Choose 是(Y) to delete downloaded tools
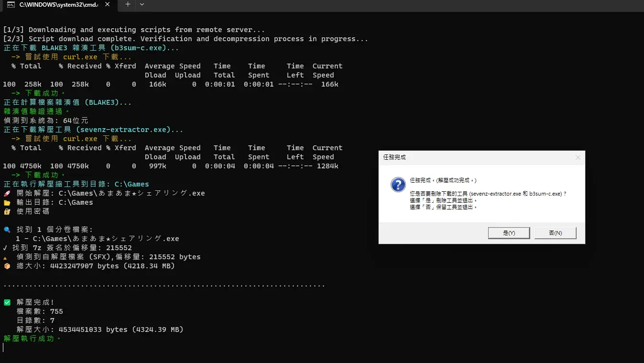This screenshot has height=363, width=644. [x=509, y=233]
